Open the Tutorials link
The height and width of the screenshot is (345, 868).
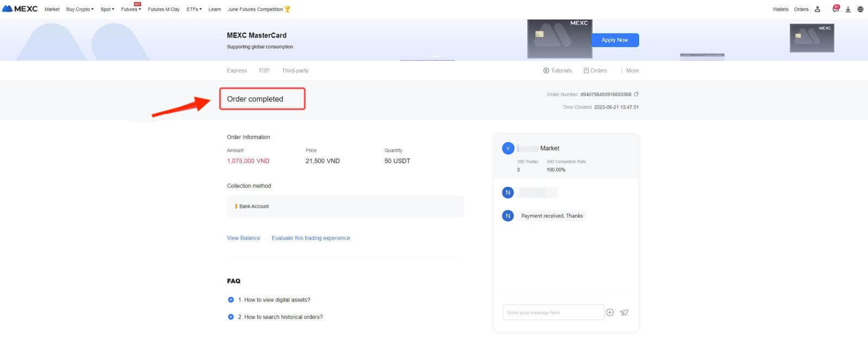557,71
